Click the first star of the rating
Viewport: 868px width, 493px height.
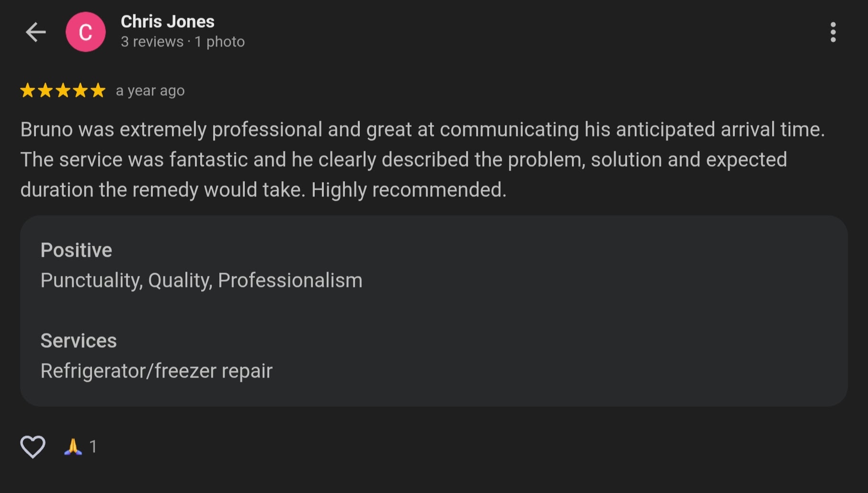[x=28, y=91]
